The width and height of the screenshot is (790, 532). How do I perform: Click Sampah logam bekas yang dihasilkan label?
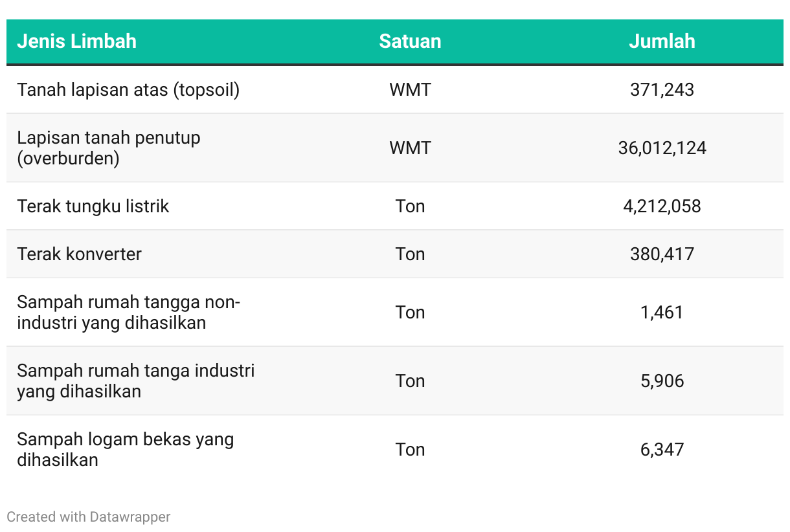click(x=125, y=449)
